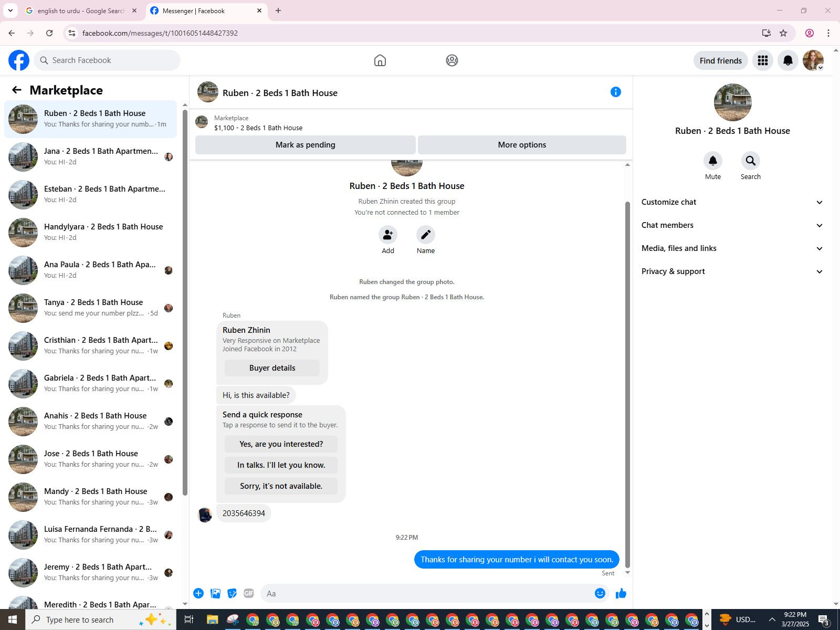Open the Chrome tab search dropdown

10,10
